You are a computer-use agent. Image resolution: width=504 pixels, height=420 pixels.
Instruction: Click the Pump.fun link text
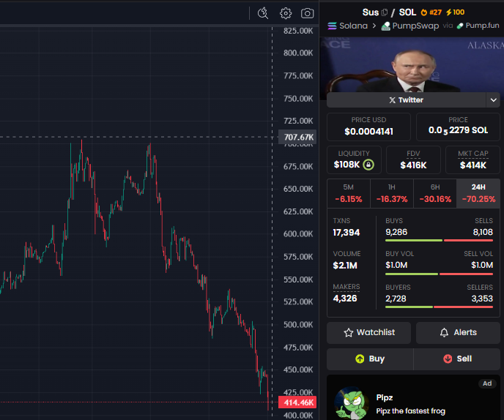point(482,26)
